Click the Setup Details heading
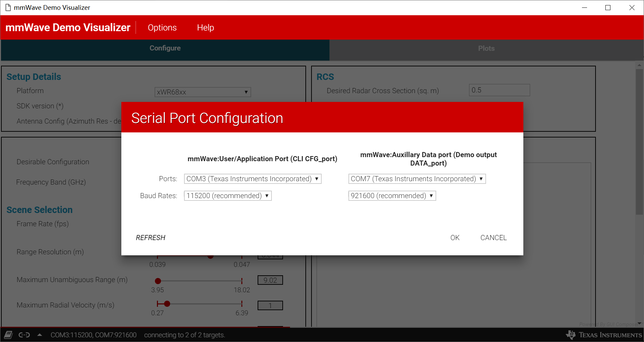 (34, 77)
